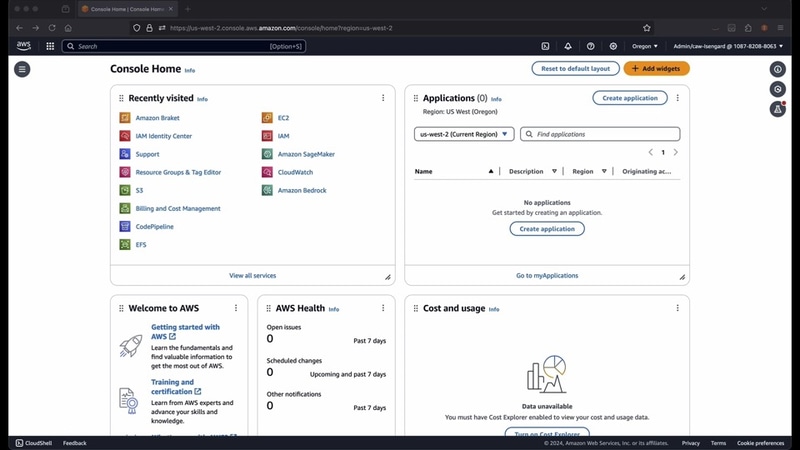Screen dimensions: 800x450
Task: Click the AWS Health Info link
Action: tap(334, 309)
